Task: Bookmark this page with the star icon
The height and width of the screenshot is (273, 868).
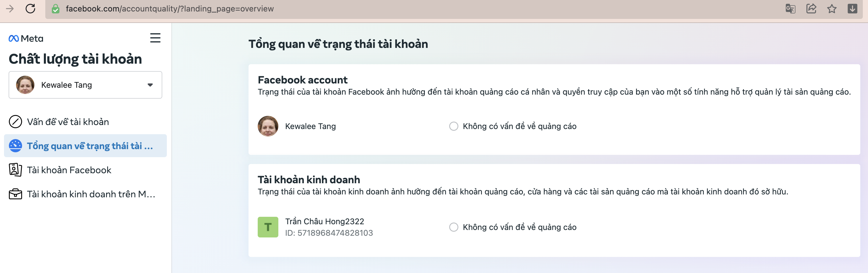Action: (832, 8)
